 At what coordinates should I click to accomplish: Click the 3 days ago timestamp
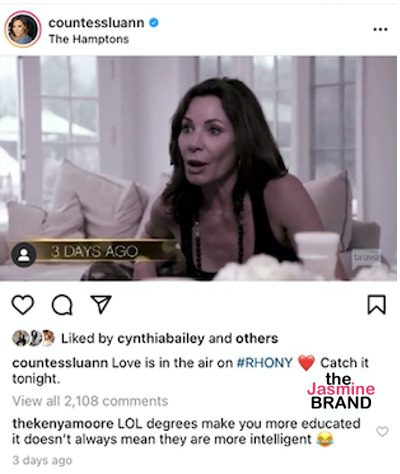[x=42, y=460]
